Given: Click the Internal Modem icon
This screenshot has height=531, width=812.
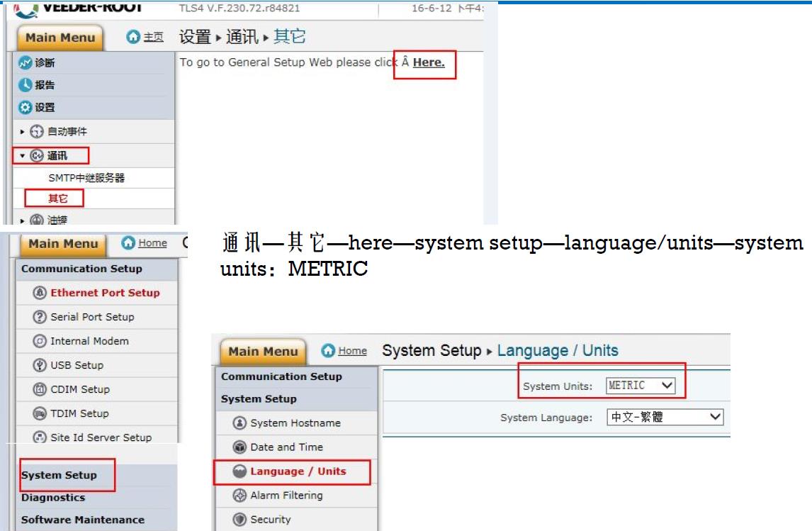Looking at the screenshot, I should point(40,341).
